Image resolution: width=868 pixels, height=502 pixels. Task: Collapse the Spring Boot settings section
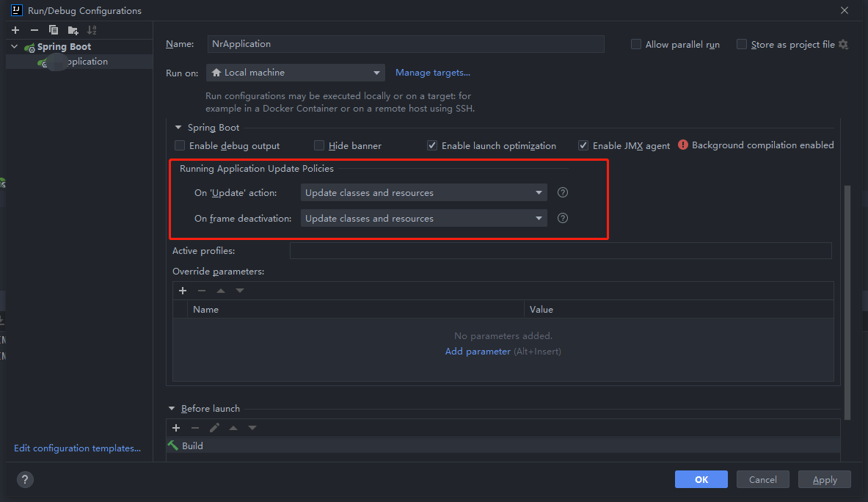pos(178,127)
